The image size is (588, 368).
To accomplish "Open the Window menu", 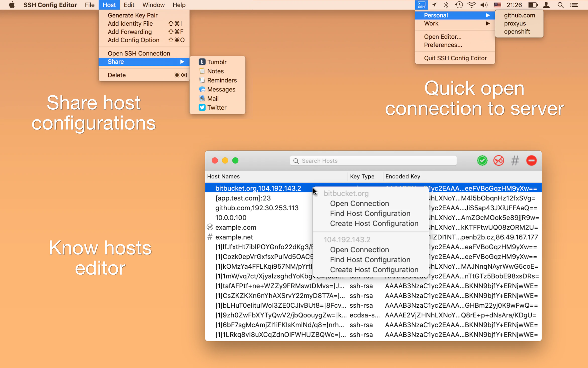I will tap(154, 5).
